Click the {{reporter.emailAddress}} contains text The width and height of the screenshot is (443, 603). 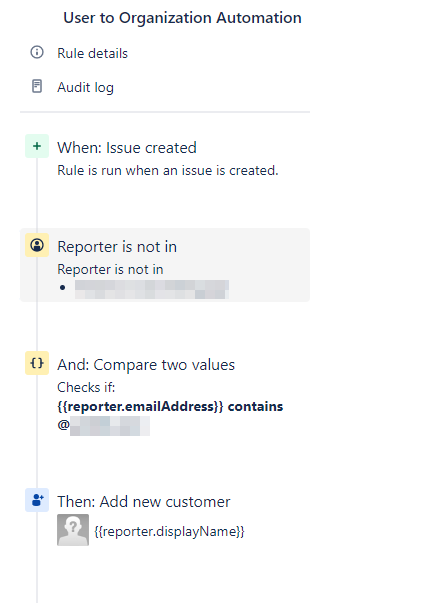(x=170, y=406)
